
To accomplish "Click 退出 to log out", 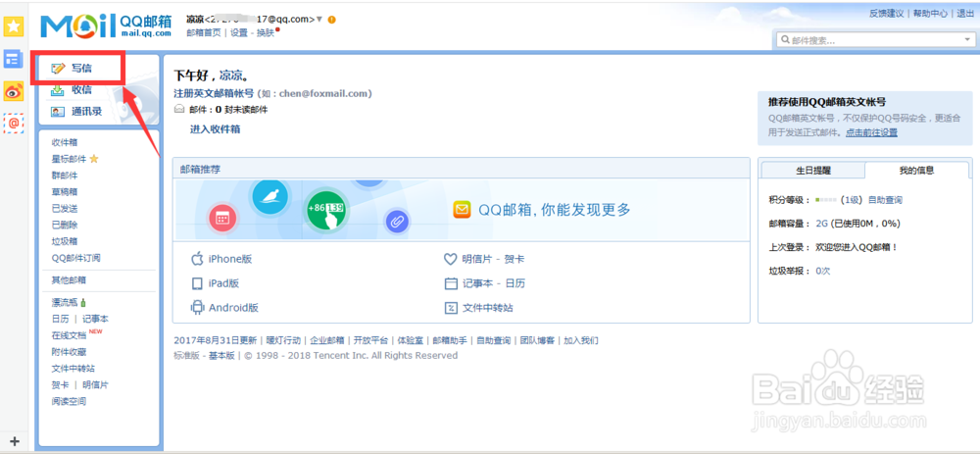I will (965, 14).
